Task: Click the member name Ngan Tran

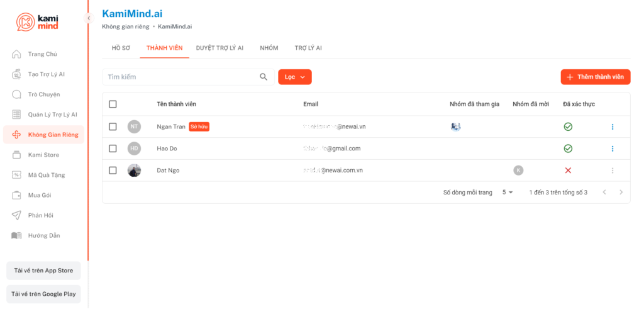Action: point(171,126)
